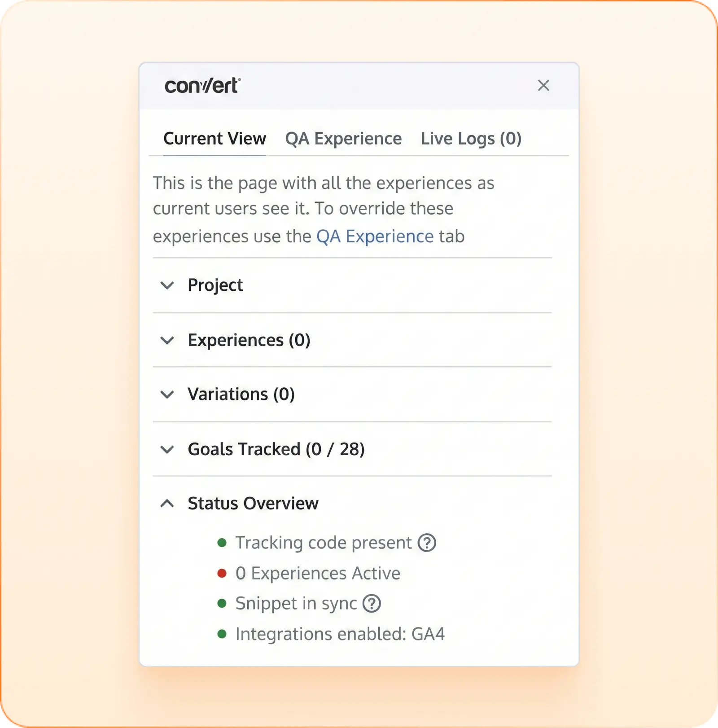Viewport: 718px width, 728px height.
Task: Click the 0 Experiences Active status text
Action: [318, 573]
